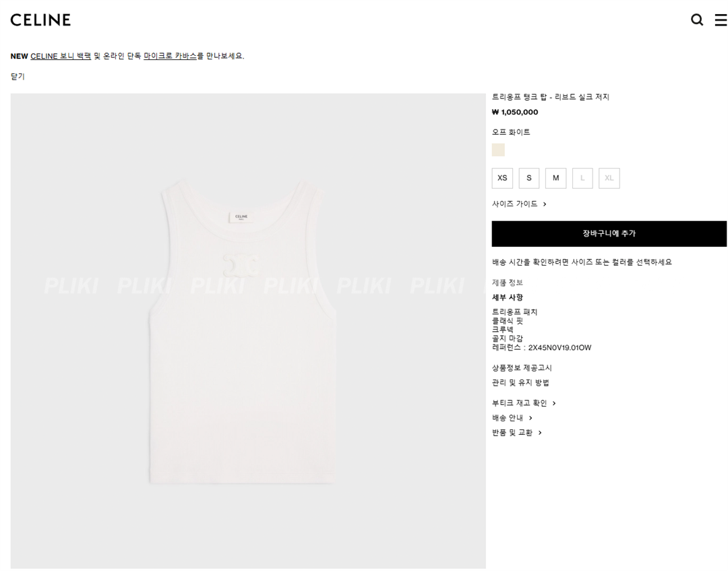Add item with 장바구니에 추가 button

(x=609, y=233)
